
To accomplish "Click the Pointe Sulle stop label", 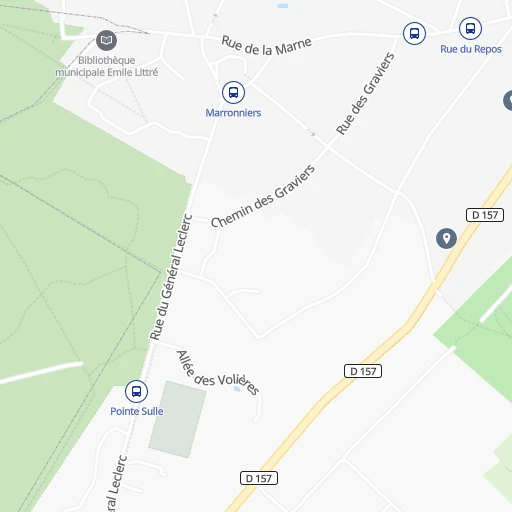I will coord(137,411).
